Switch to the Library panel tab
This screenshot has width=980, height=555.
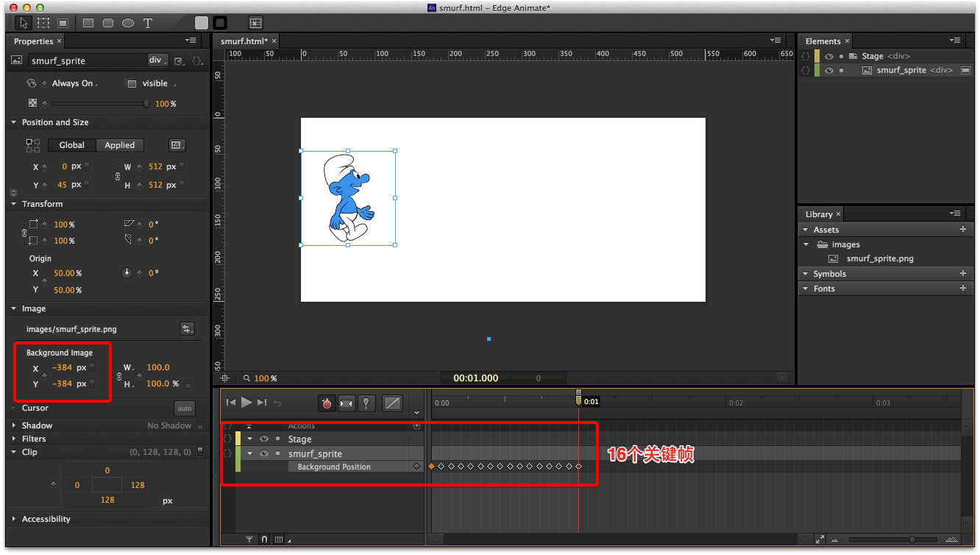[819, 214]
